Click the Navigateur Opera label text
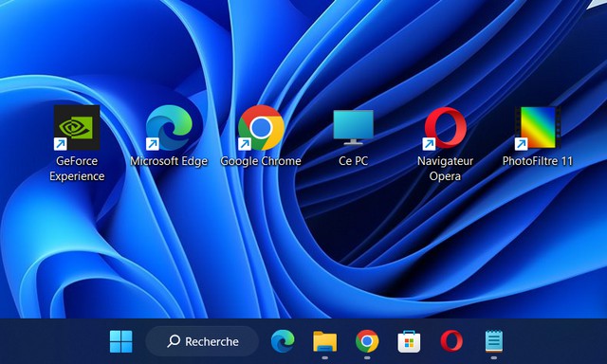607x364 pixels. point(445,169)
